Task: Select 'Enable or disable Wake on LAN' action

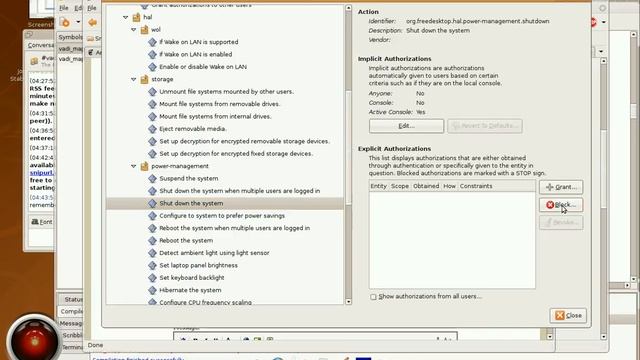Action: (x=203, y=67)
